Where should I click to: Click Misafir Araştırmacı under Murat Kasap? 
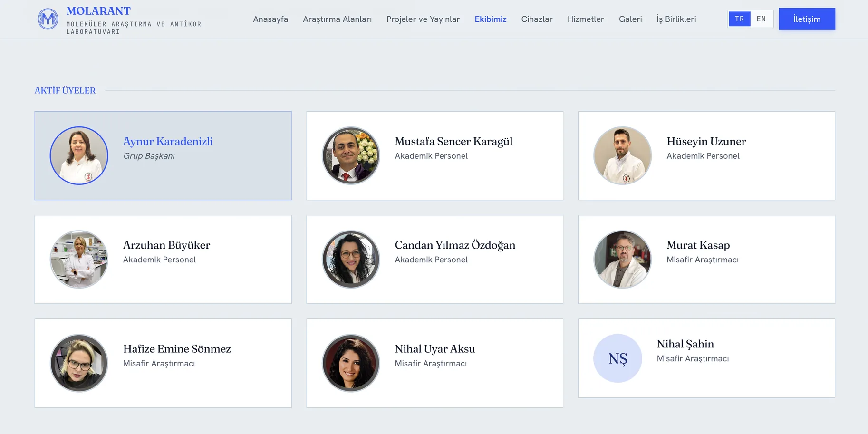tap(702, 260)
